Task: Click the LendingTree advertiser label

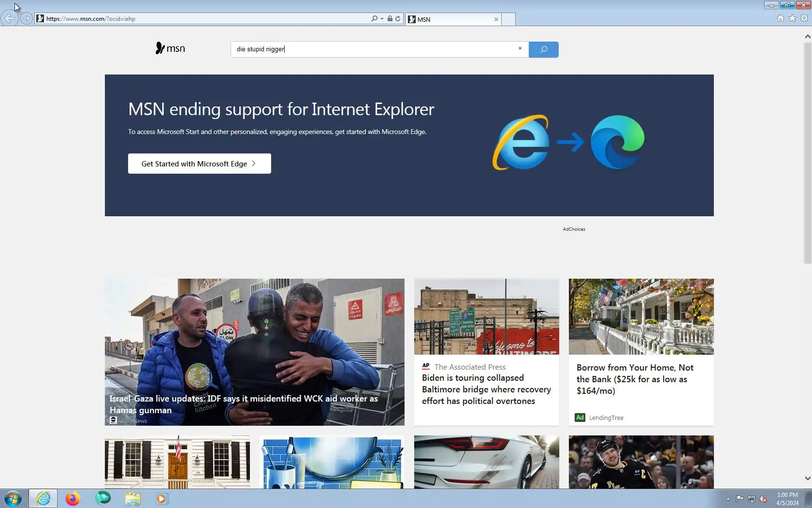Action: click(x=606, y=418)
